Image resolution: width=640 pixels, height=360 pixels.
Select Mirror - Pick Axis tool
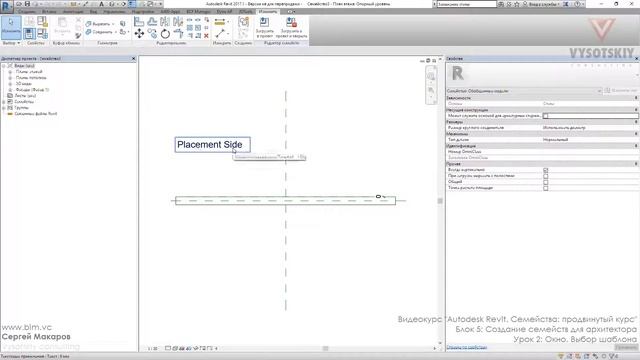[165, 22]
